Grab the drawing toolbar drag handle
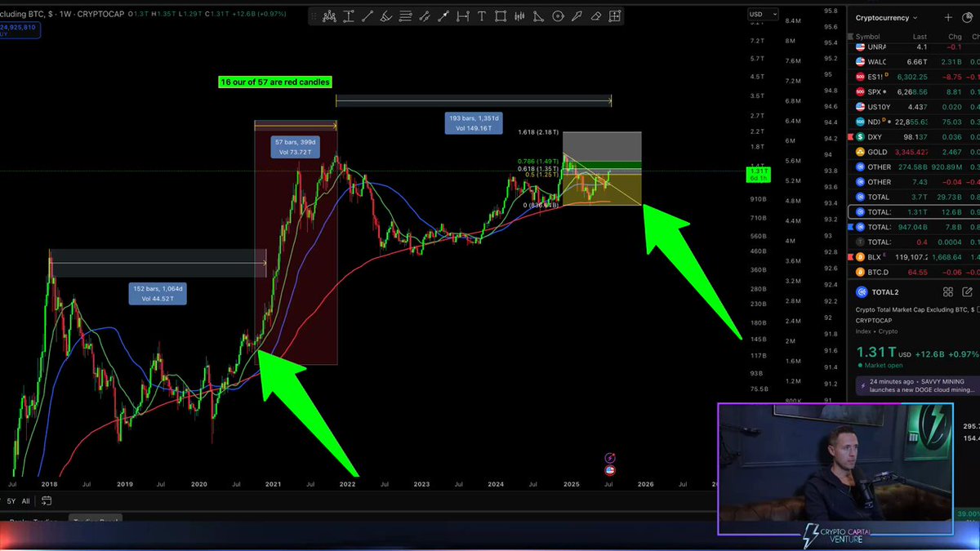The width and height of the screenshot is (980, 551). pos(314,16)
